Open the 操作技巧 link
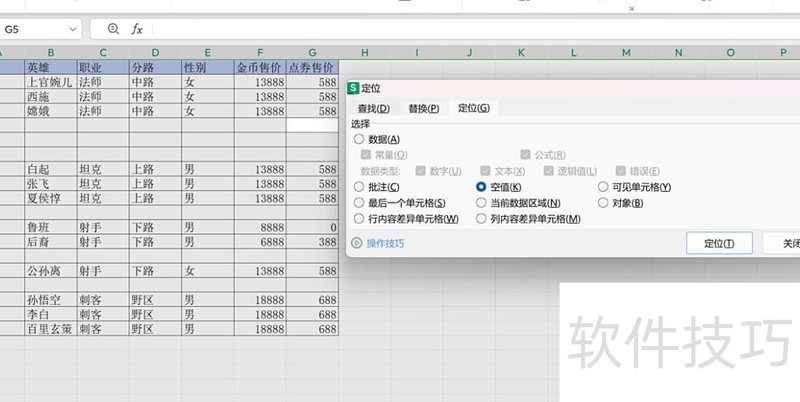The width and height of the screenshot is (800, 402). 385,243
